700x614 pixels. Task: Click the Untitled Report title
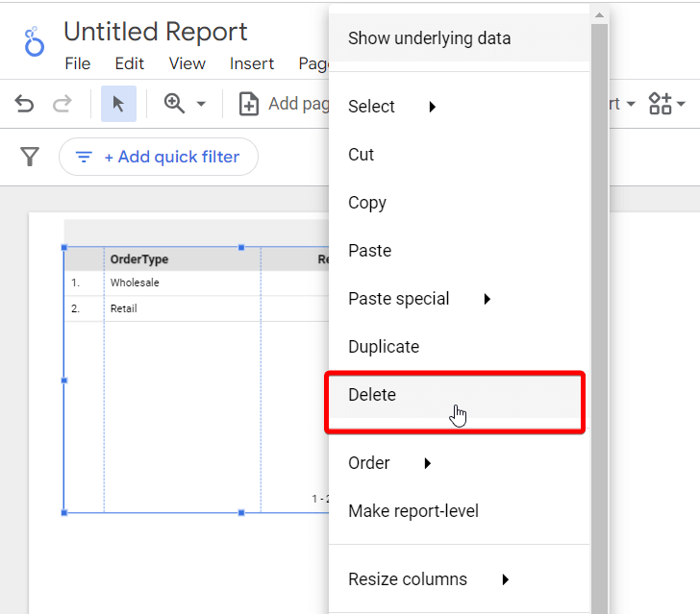[156, 32]
